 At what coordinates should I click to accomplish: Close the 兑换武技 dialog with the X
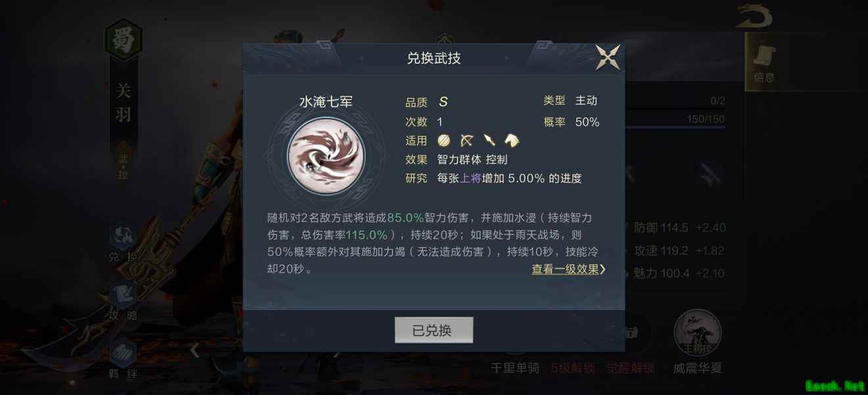coord(608,58)
